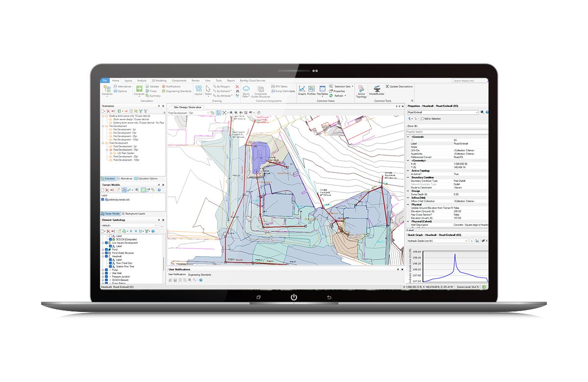Screen dimensions: 588x382
Task: Open FlexTables from the ribbon
Action: pyautogui.click(x=322, y=89)
